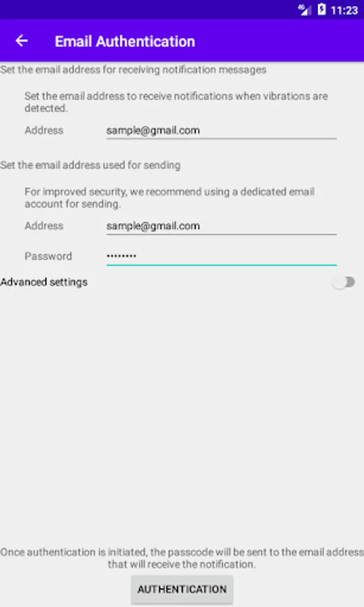The width and height of the screenshot is (364, 607).
Task: Focus the notification receiving Address field
Action: (221, 130)
